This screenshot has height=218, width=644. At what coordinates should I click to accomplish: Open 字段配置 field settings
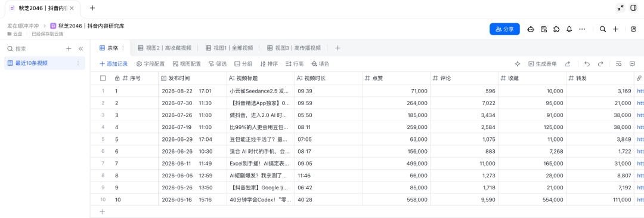coord(150,64)
